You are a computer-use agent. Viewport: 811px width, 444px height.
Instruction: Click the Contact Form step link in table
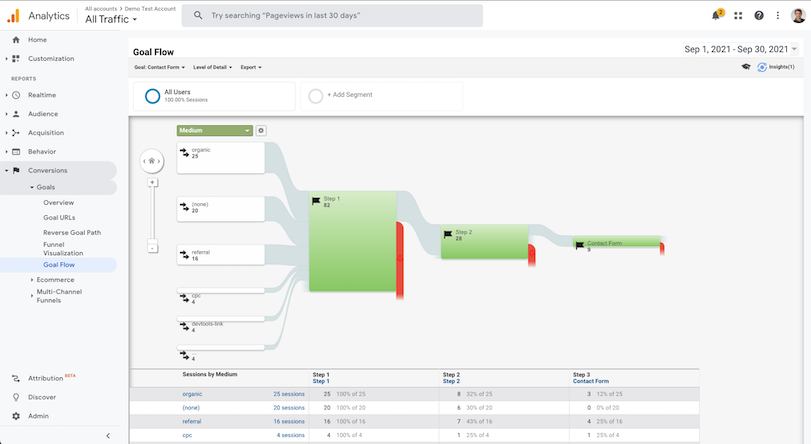point(591,381)
